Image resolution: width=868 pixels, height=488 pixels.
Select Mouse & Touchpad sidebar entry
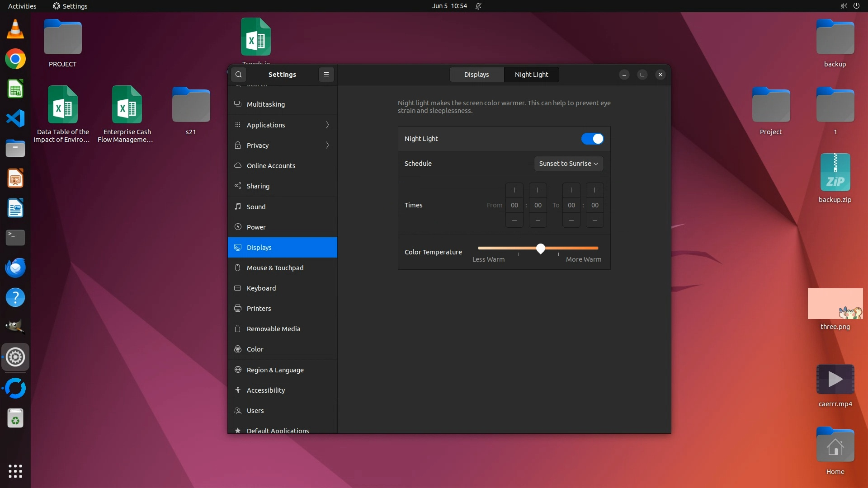pos(275,268)
